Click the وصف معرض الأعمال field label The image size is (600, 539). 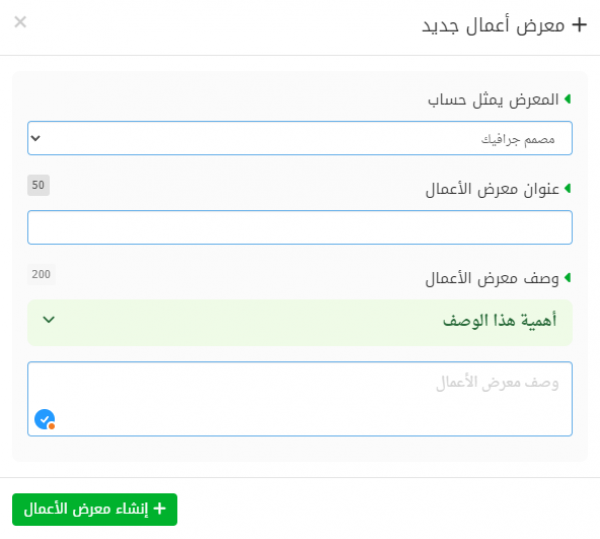click(492, 278)
